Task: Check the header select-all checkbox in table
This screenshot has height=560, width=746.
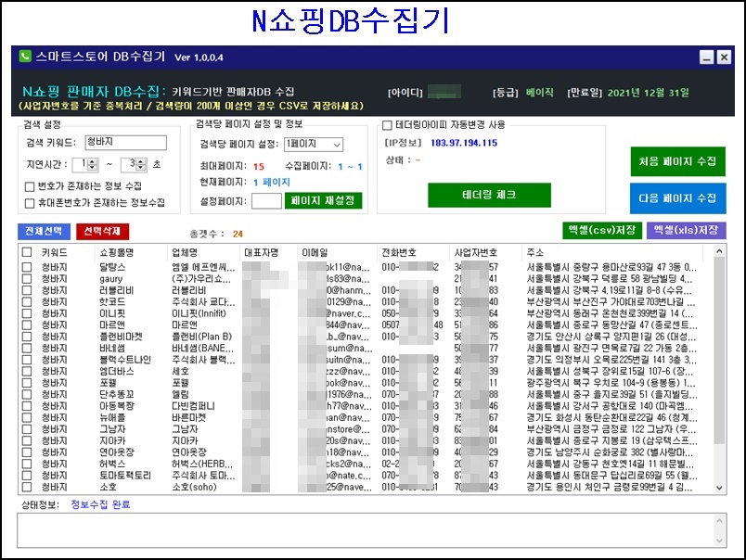Action: point(27,252)
